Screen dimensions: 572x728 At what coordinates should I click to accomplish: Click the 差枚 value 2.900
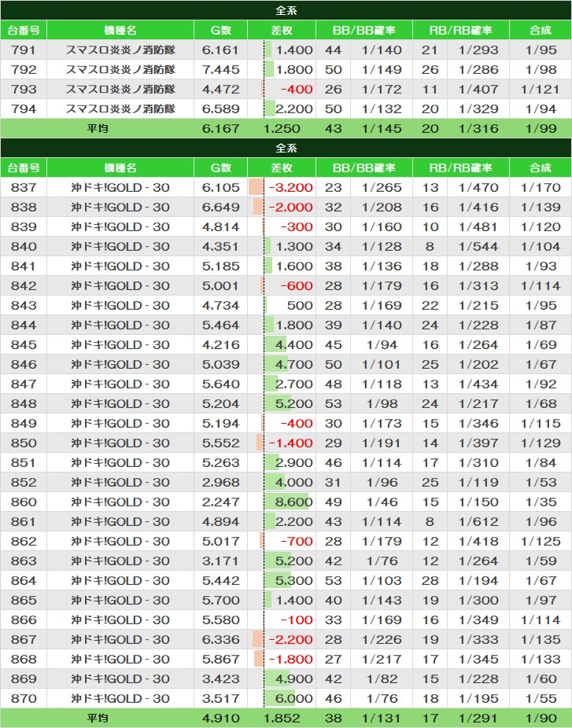coord(294,463)
